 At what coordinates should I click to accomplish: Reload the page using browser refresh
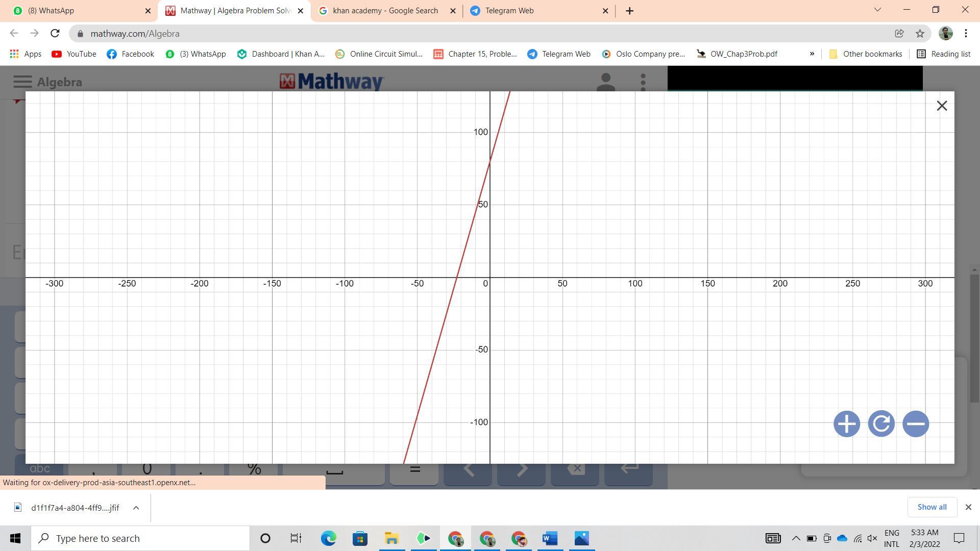tap(55, 34)
